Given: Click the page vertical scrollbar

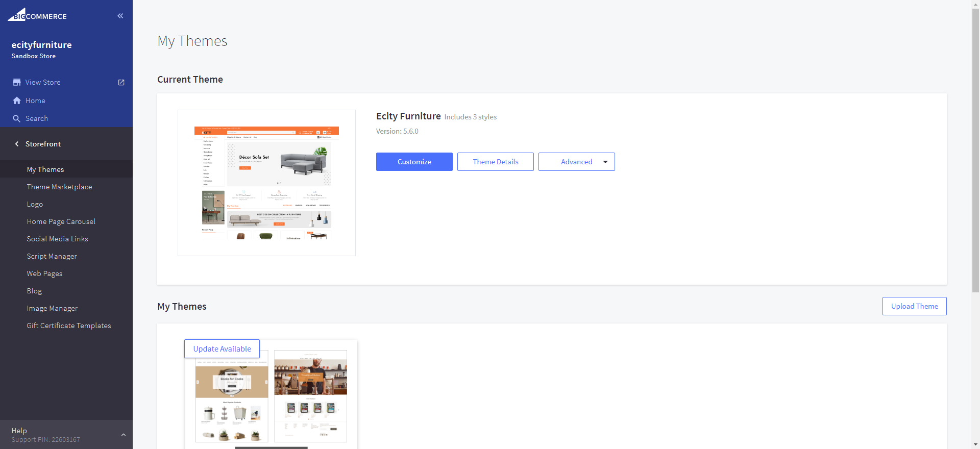Looking at the screenshot, I should point(975,153).
